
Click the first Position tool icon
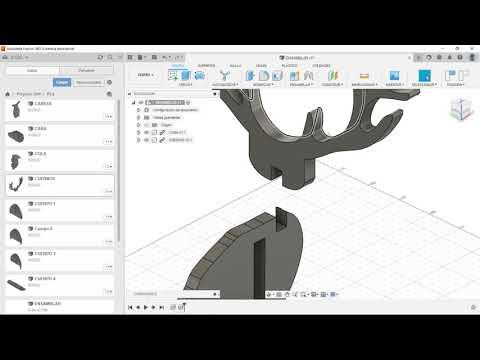tap(450, 75)
